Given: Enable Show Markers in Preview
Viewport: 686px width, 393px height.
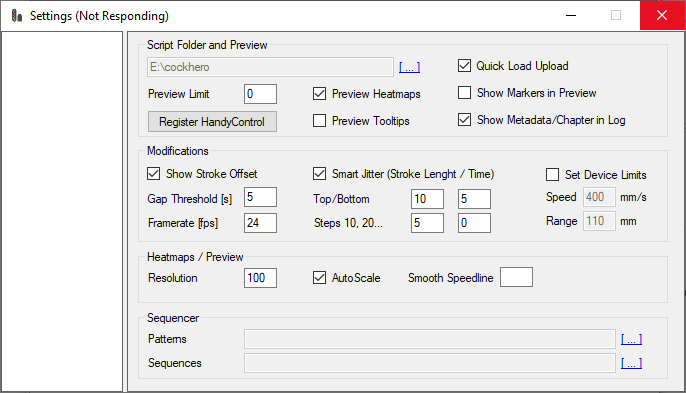Looking at the screenshot, I should 464,93.
